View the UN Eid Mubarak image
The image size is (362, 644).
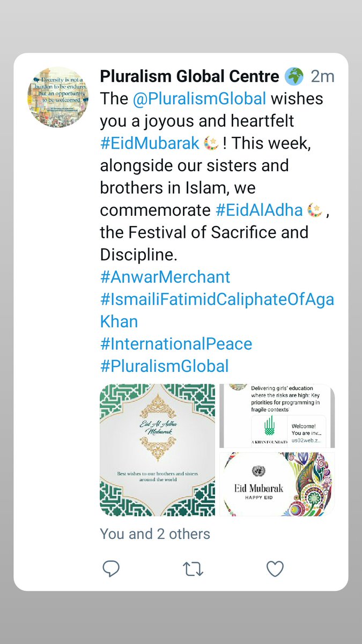pyautogui.click(x=277, y=484)
